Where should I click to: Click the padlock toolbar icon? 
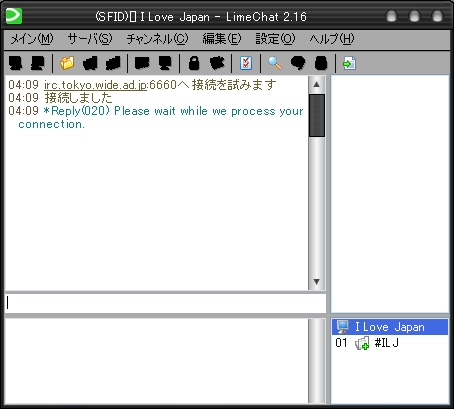(194, 63)
